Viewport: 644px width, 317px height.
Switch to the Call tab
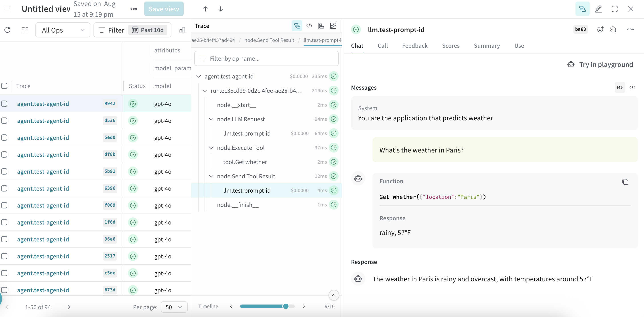382,46
